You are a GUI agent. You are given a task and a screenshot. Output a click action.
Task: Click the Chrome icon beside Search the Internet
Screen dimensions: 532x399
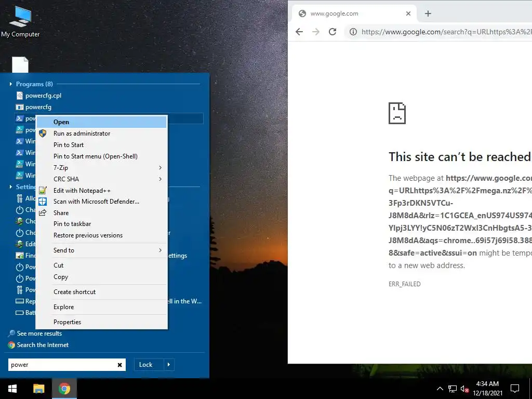pos(12,345)
